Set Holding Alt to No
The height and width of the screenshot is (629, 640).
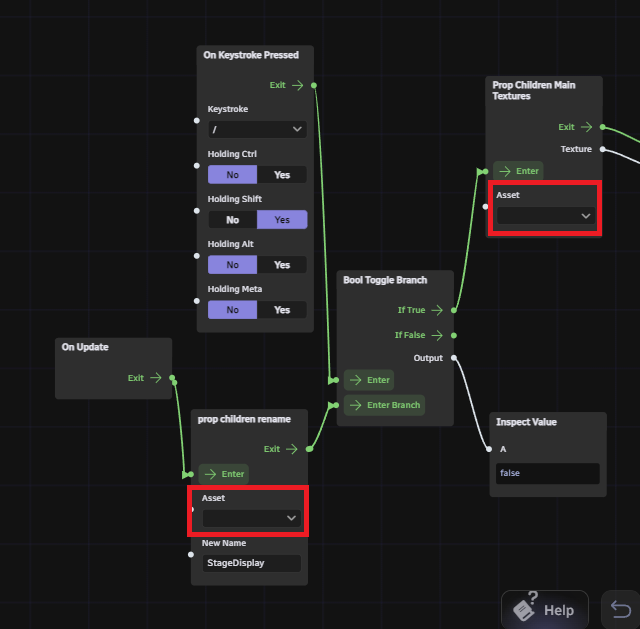(233, 265)
